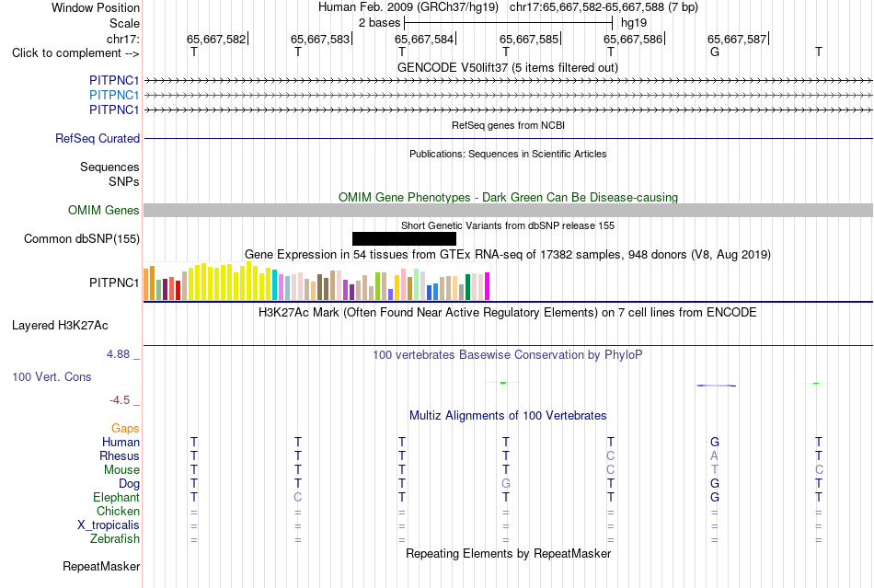Click the PITPNC1 label beside the GTEx chart
Screen dimensions: 874x588
click(x=114, y=283)
